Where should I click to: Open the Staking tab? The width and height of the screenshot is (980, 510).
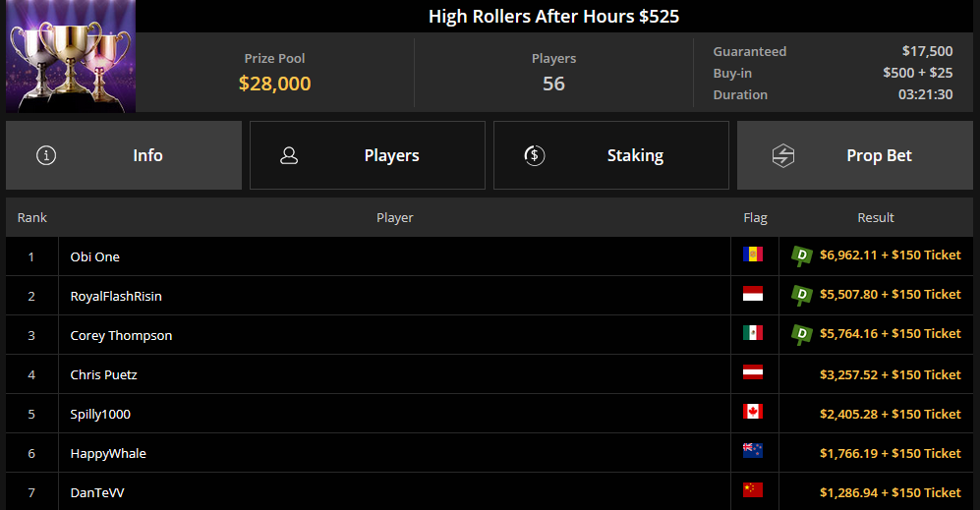pyautogui.click(x=611, y=155)
